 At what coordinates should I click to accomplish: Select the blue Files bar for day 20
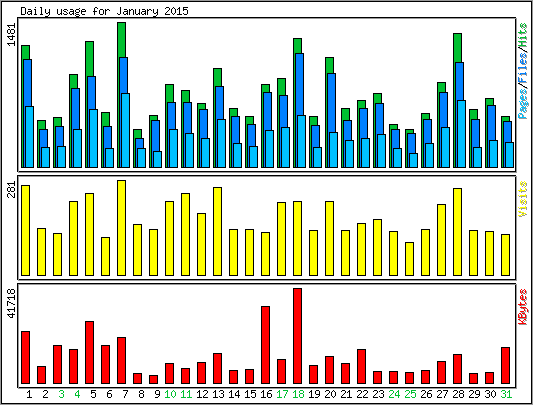tap(331, 103)
